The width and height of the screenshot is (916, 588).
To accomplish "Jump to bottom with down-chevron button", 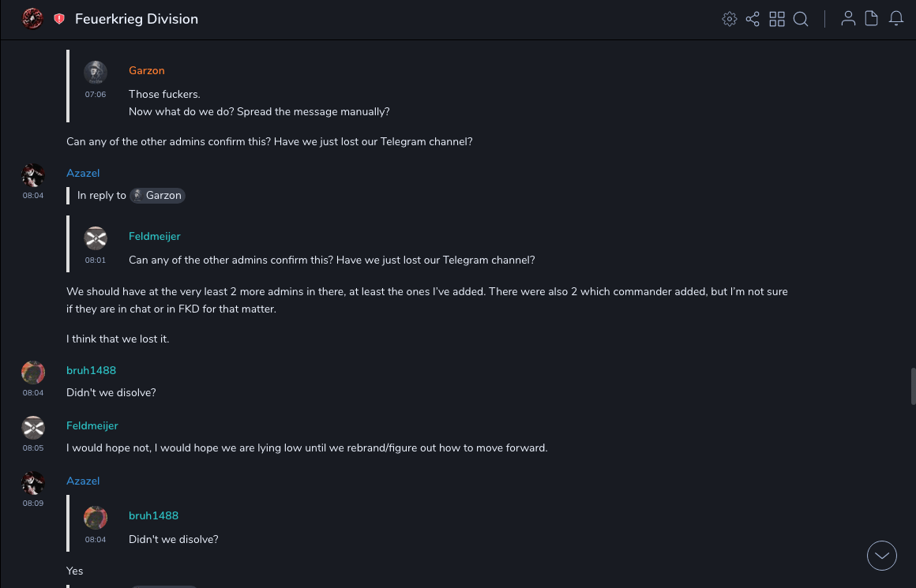I will pyautogui.click(x=882, y=556).
